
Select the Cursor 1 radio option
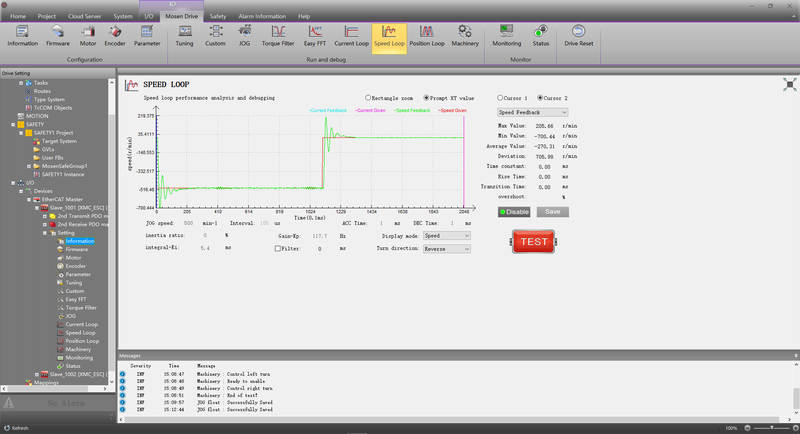pos(502,98)
